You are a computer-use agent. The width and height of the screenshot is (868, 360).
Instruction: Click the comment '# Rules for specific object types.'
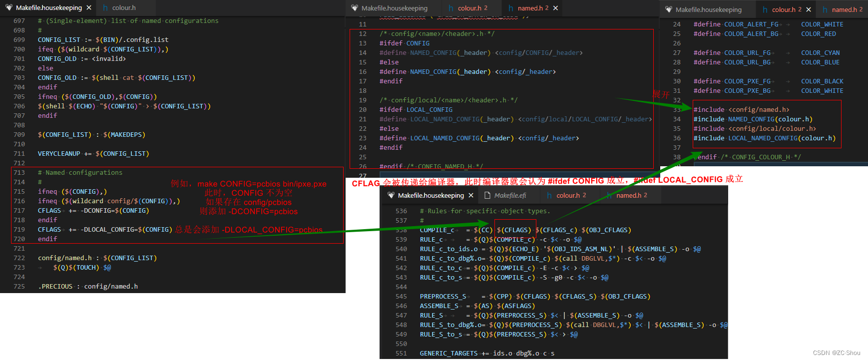[485, 211]
